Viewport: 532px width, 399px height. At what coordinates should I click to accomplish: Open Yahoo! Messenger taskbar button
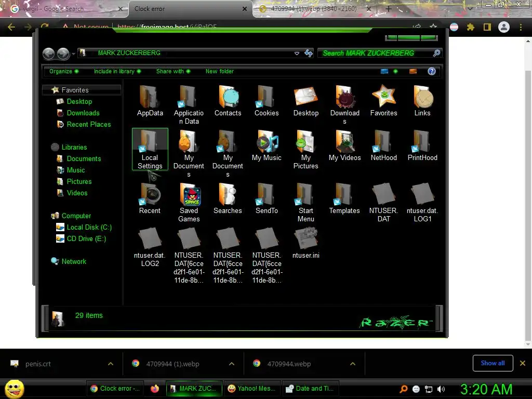tap(252, 389)
